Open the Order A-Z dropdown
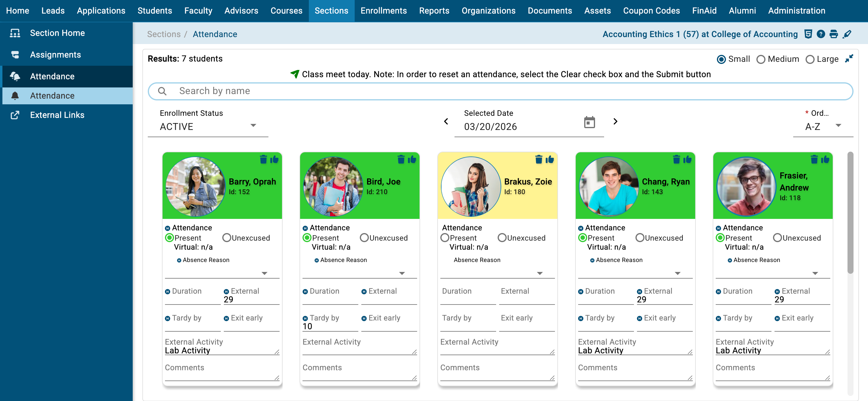The height and width of the screenshot is (401, 868). [x=822, y=127]
